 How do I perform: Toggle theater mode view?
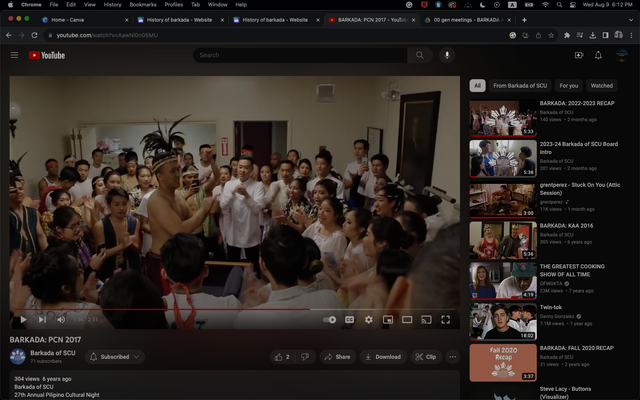pos(407,320)
